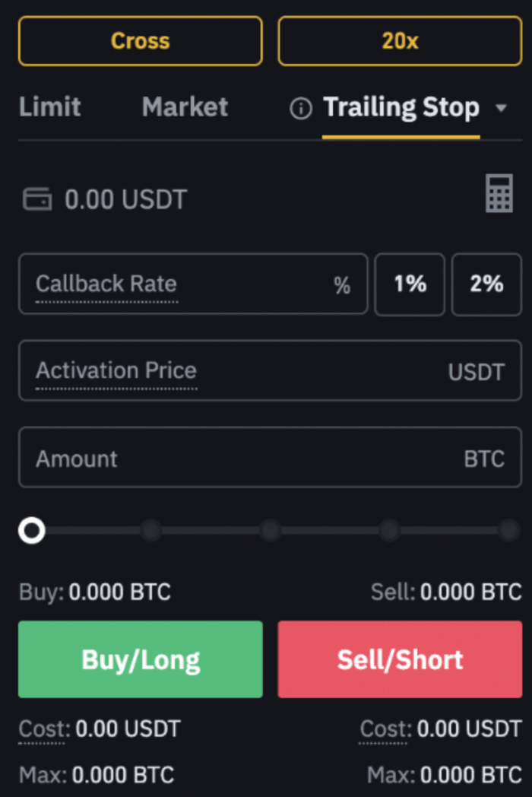
Task: Expand the Trailing Stop order type dropdown arrow
Action: pos(501,108)
